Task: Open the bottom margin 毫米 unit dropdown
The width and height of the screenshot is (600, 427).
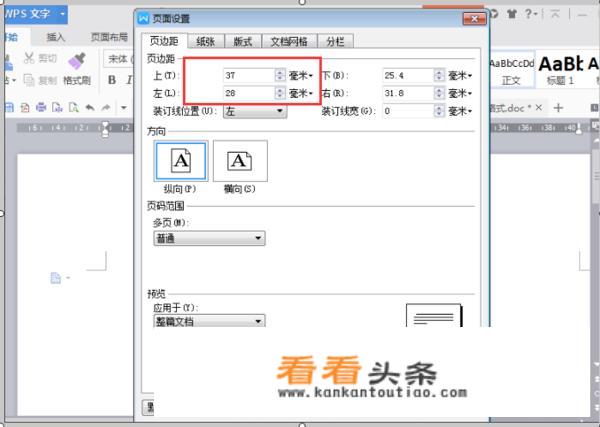Action: click(460, 75)
